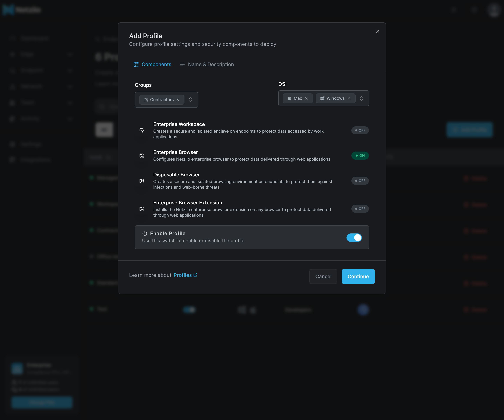Click the Disposable Browser icon
The width and height of the screenshot is (504, 420).
[x=142, y=181]
